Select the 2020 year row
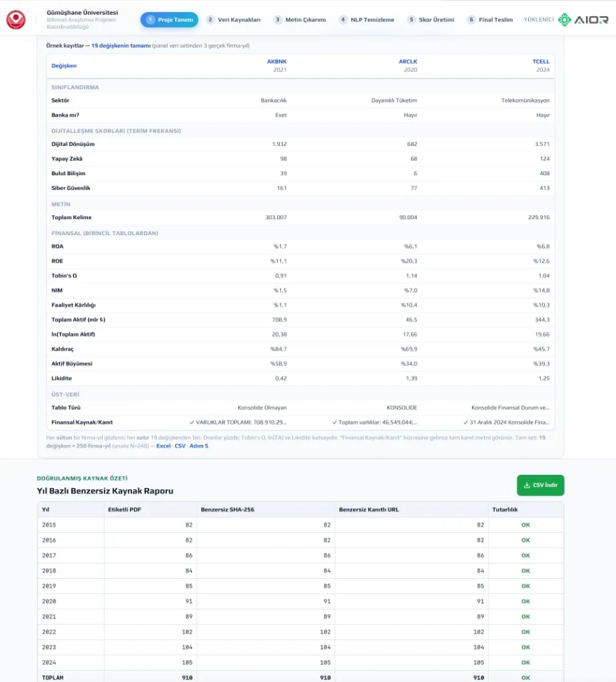Image resolution: width=616 pixels, height=682 pixels. [300, 601]
